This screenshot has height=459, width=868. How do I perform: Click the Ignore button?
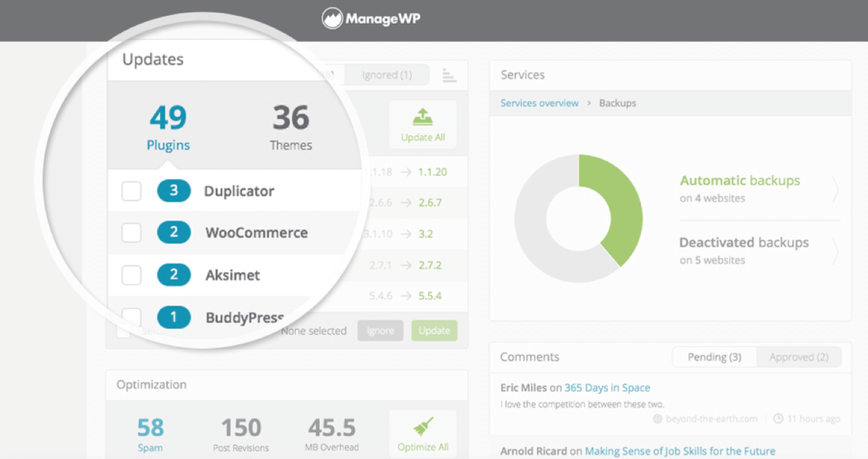coord(380,330)
